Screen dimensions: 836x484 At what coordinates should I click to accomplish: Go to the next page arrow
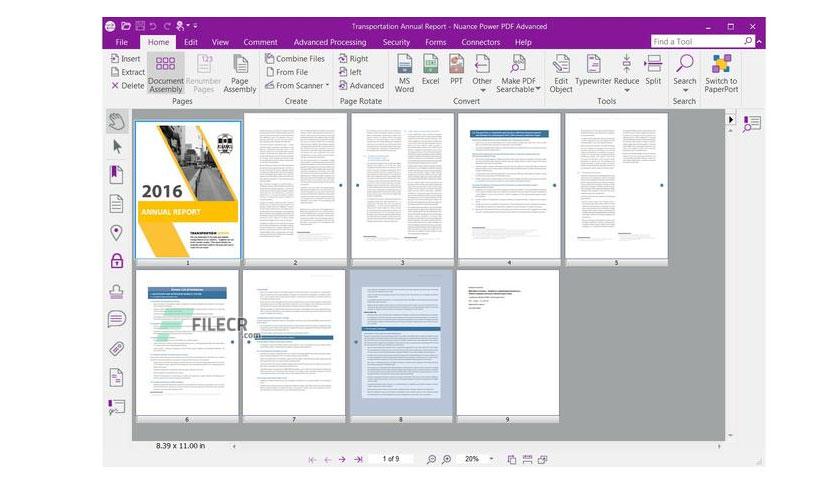pyautogui.click(x=342, y=459)
